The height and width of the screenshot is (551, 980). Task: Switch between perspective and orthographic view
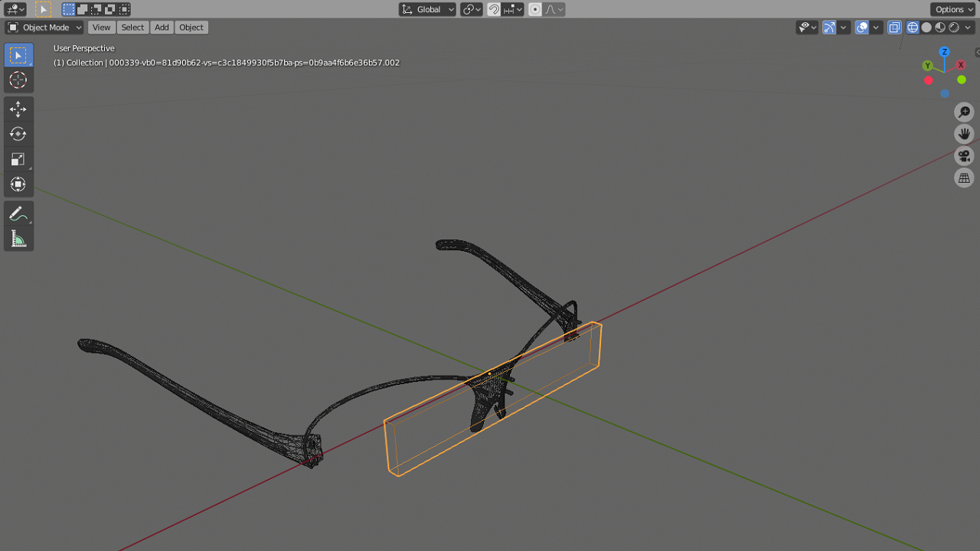click(964, 178)
